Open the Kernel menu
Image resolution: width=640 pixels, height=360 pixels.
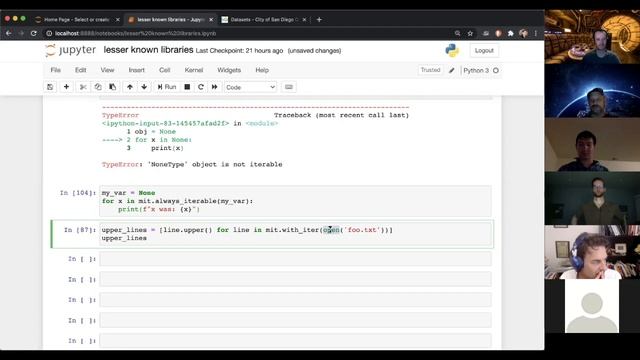pyautogui.click(x=193, y=70)
